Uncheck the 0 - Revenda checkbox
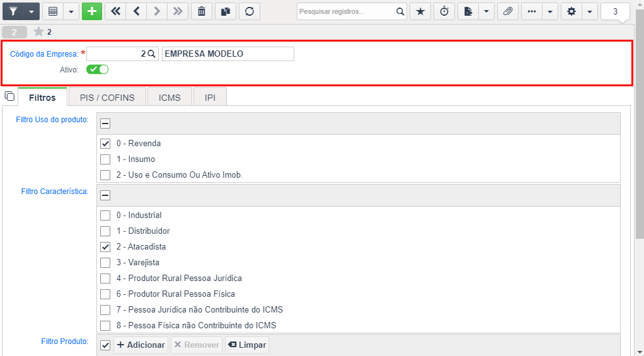644x356 pixels. tap(105, 143)
